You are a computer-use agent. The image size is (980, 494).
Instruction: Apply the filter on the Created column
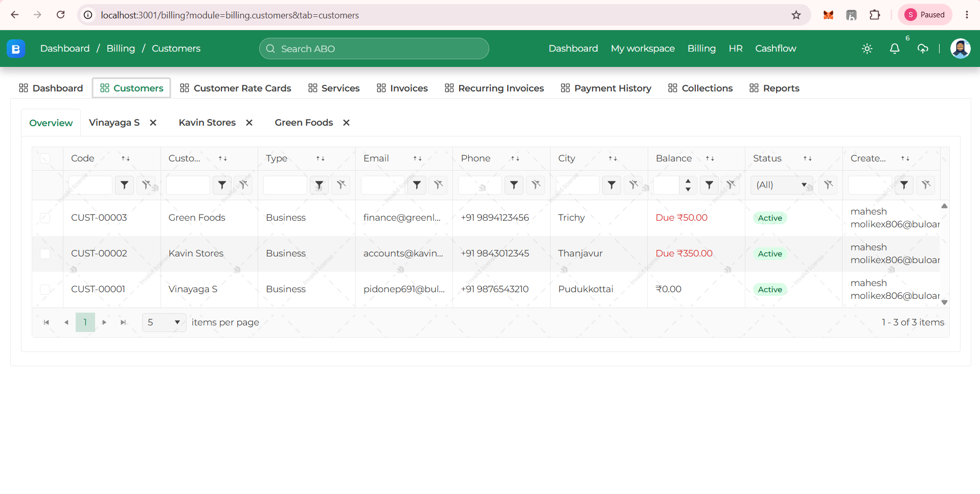(x=904, y=185)
